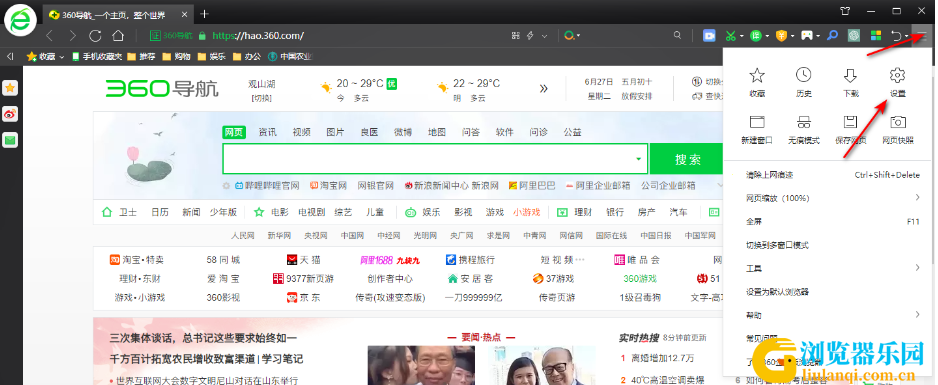
Task: Open a new tab with the plus button
Action: (205, 14)
